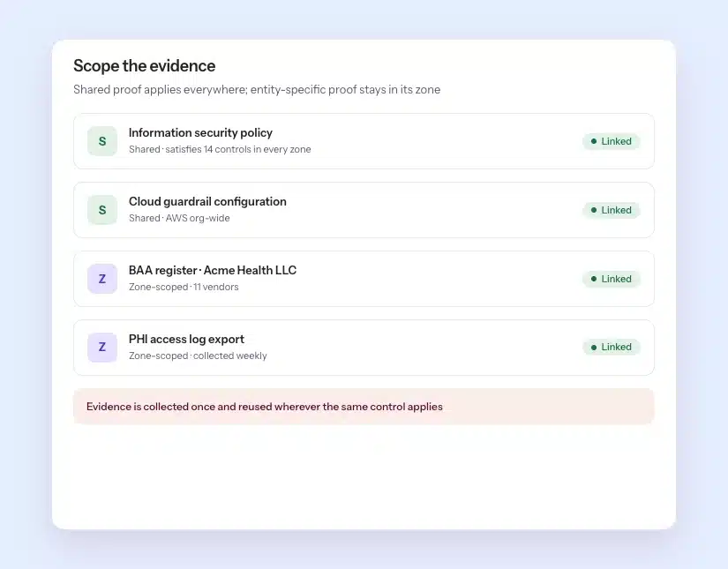Open the PHI access log export title
The width and height of the screenshot is (728, 569).
pos(186,340)
